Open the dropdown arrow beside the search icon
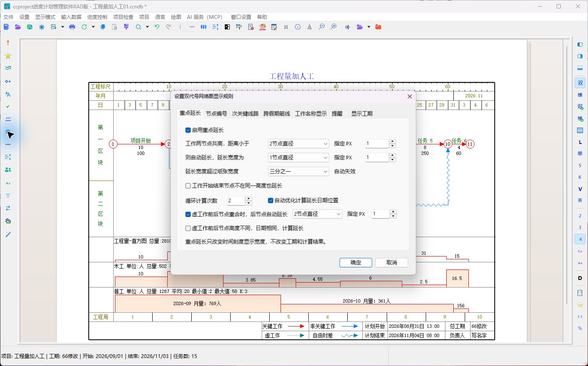Viewport: 588px width, 366px height. coord(147,27)
